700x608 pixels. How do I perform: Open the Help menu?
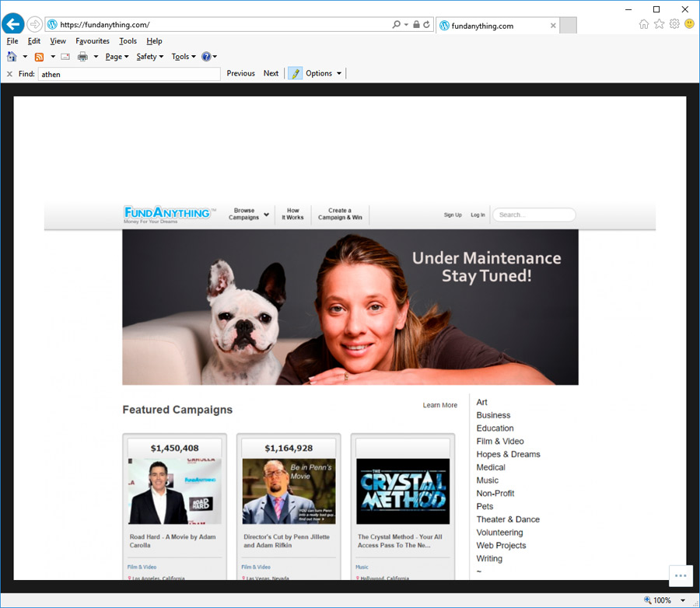tap(155, 41)
